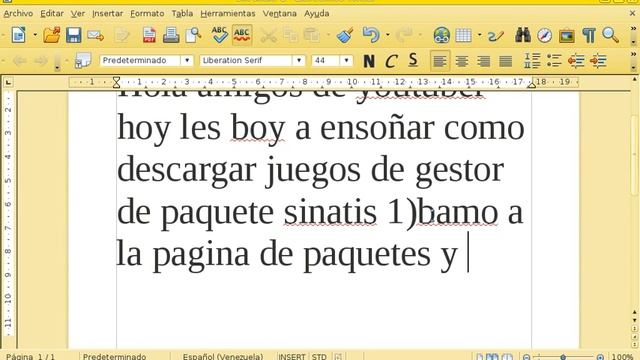The width and height of the screenshot is (640, 360).
Task: Click the INSERT mode status field
Action: [292, 356]
